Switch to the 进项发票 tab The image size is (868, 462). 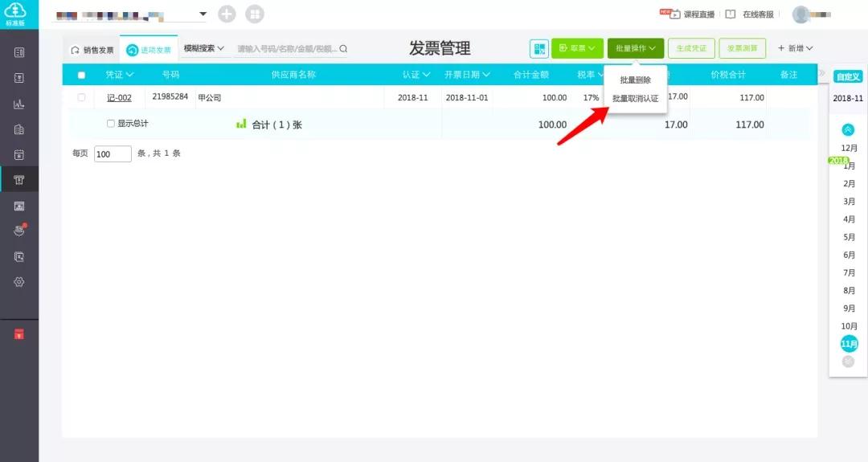149,50
